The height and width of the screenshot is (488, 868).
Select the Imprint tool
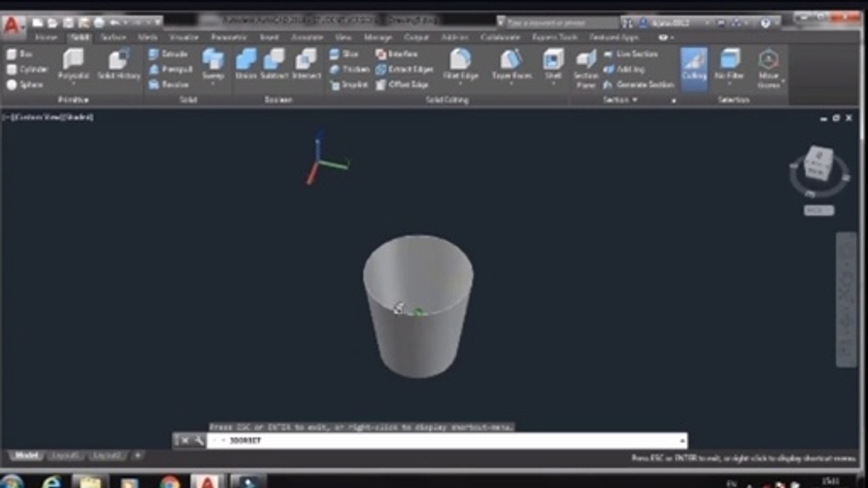[349, 85]
